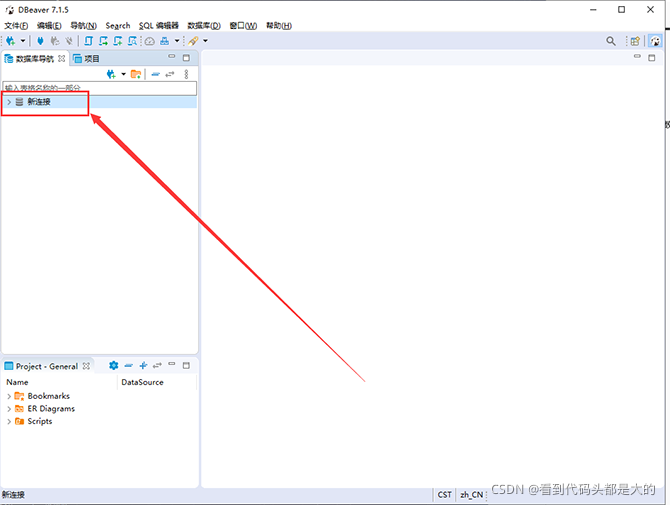Click the table name filter input field

coord(100,88)
